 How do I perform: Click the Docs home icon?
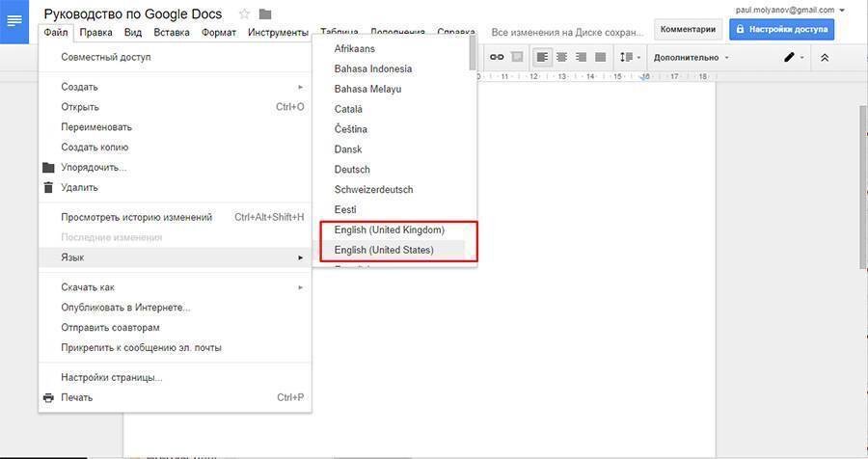pyautogui.click(x=14, y=21)
